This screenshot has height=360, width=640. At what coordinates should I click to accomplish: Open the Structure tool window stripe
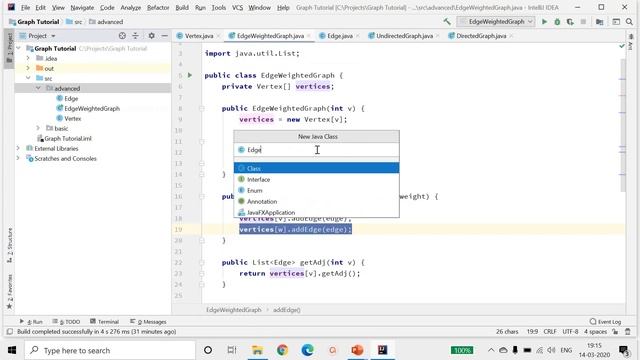click(x=10, y=245)
